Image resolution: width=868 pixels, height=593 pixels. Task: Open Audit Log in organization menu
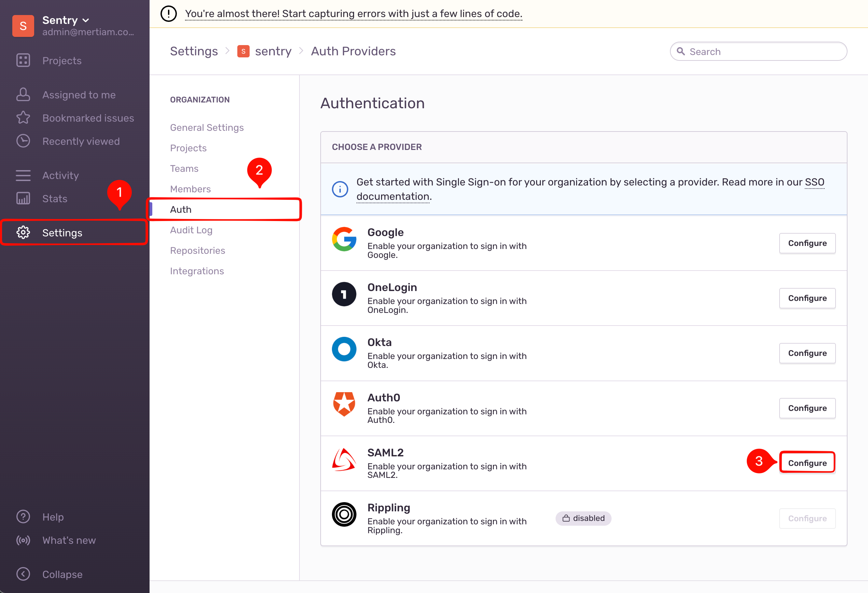pos(191,230)
